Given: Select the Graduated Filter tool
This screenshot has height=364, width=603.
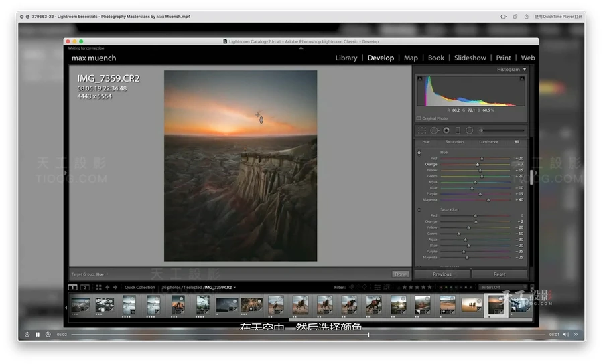Looking at the screenshot, I should click(x=458, y=130).
